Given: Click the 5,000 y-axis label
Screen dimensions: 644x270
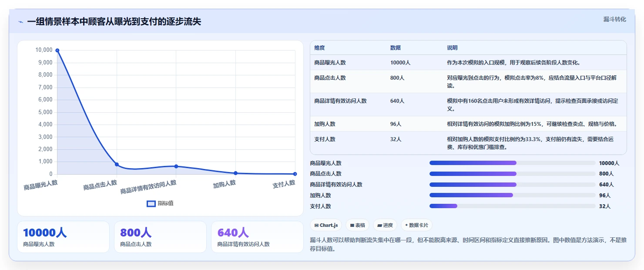Looking at the screenshot, I should [x=45, y=112].
